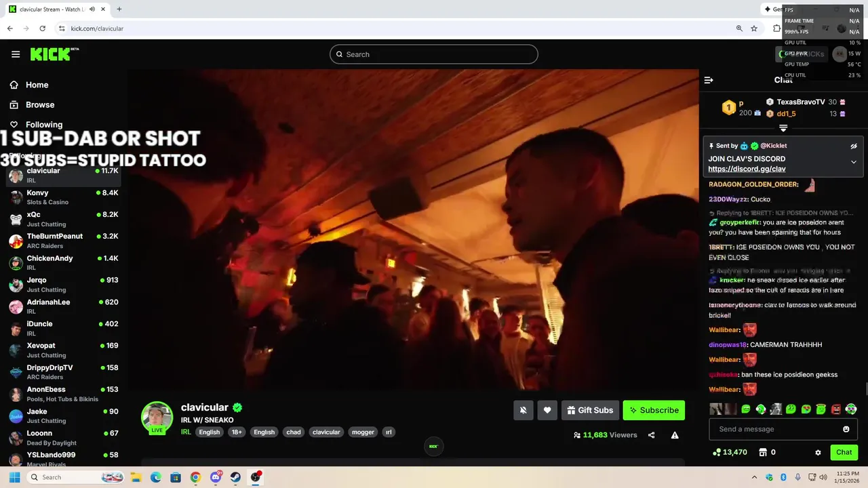Insert the red angry face emote
The width and height of the screenshot is (868, 488).
tap(836, 409)
